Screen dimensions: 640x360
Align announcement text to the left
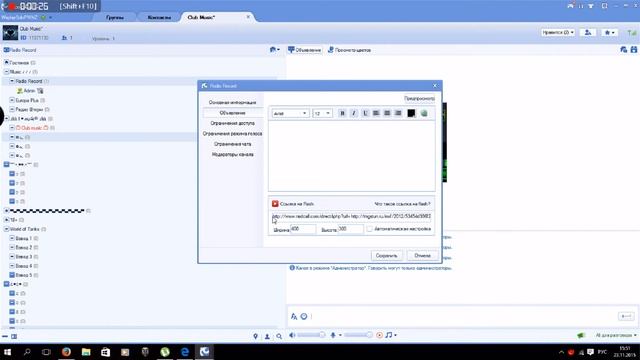pyautogui.click(x=376, y=113)
